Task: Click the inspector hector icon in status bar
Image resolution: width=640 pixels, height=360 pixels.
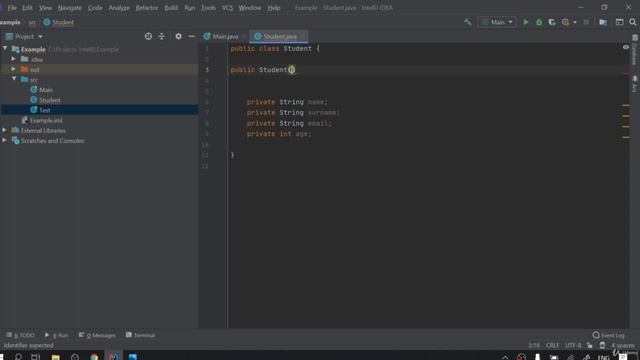Action: (602, 345)
